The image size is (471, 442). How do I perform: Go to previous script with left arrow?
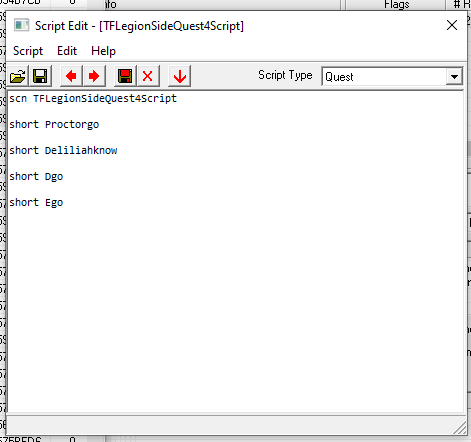(71, 76)
